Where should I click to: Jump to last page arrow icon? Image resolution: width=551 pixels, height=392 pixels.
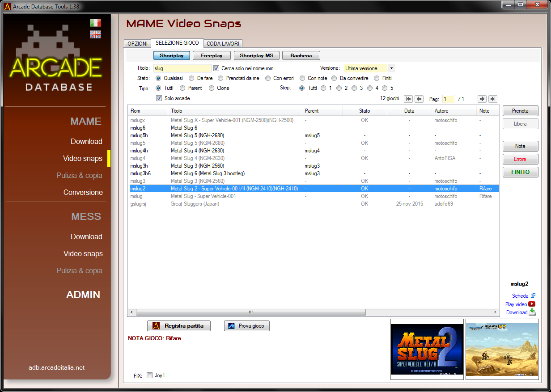(492, 99)
